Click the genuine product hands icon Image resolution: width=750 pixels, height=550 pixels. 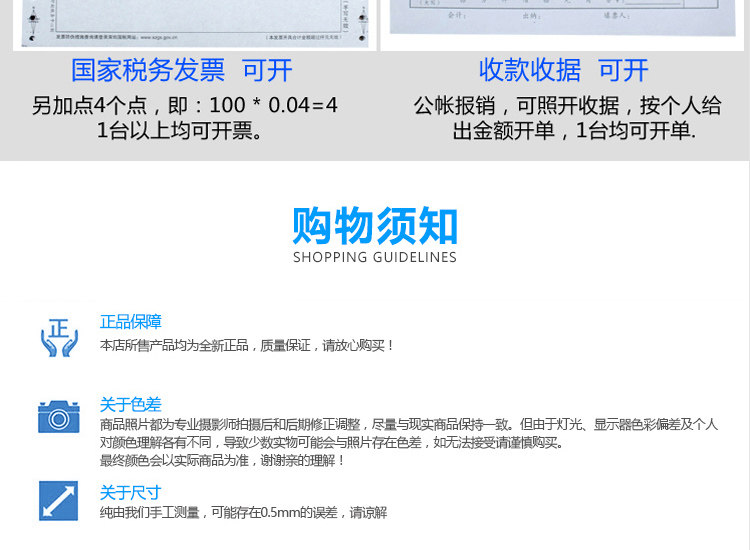pos(59,338)
